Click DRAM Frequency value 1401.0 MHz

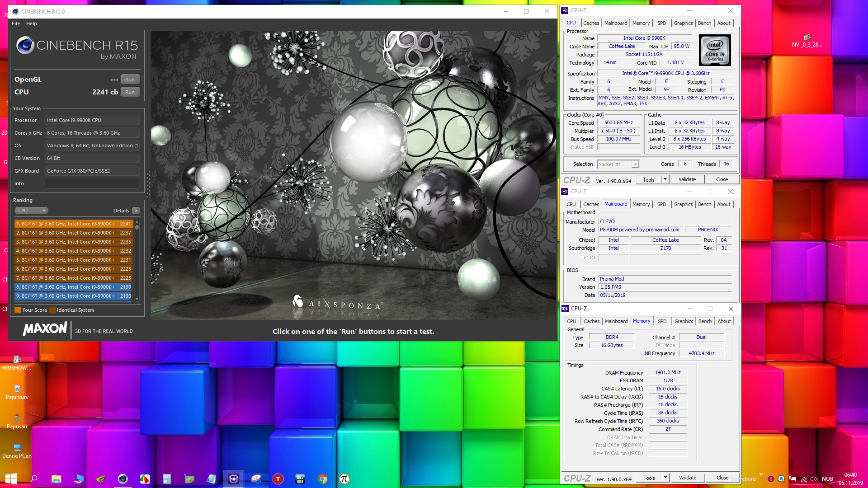[668, 373]
